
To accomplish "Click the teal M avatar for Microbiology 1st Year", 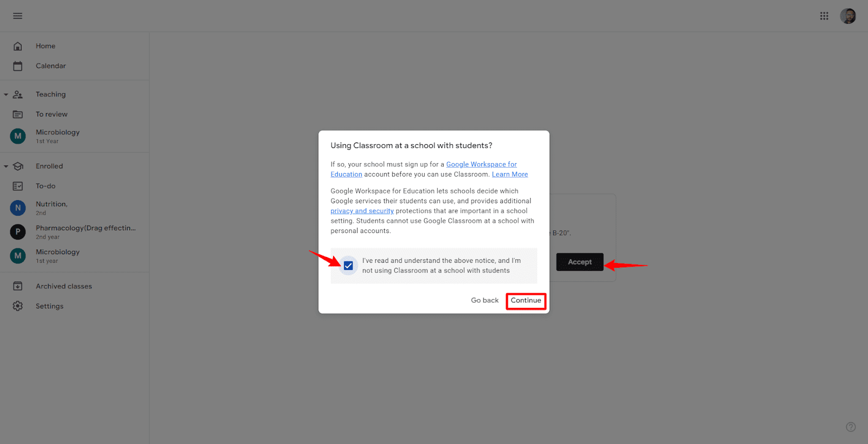I will point(18,136).
